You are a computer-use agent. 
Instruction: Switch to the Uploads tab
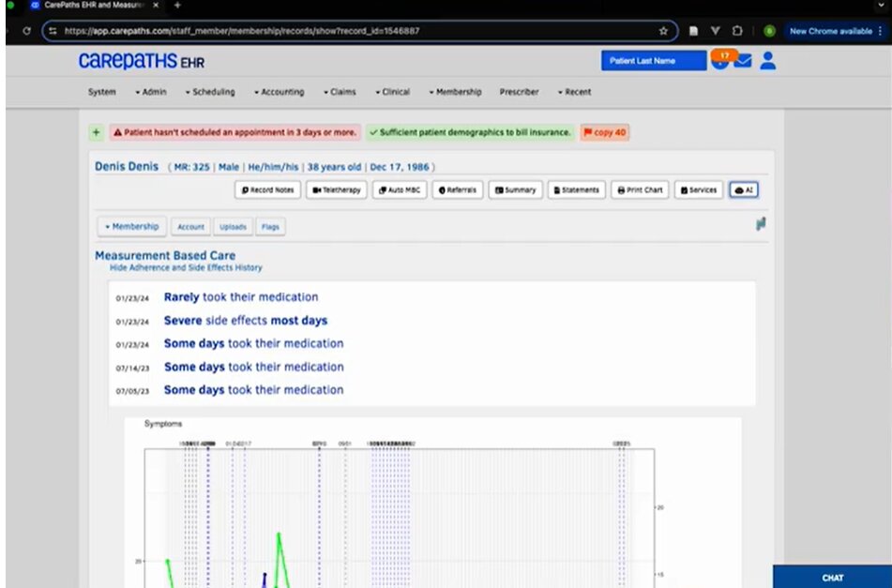click(233, 227)
